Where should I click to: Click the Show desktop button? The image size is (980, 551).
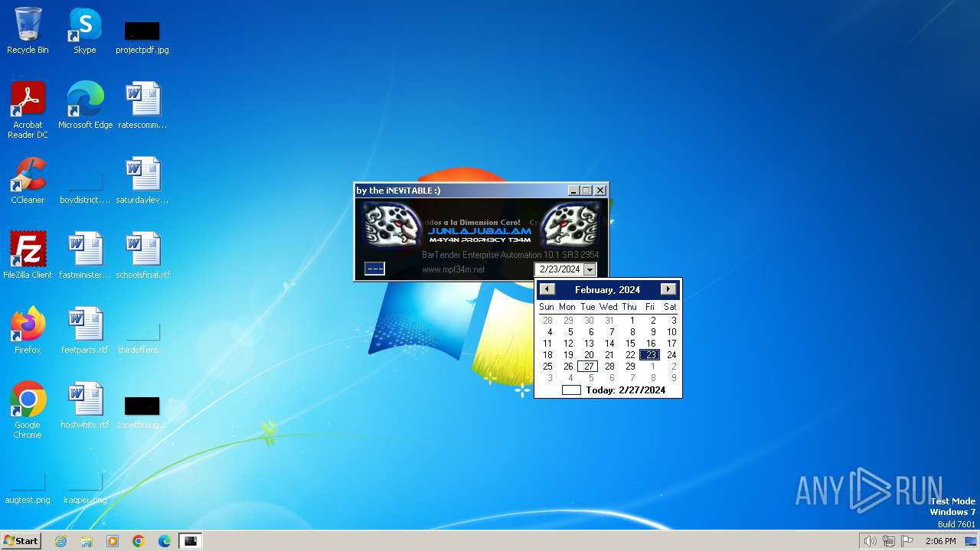click(971, 541)
